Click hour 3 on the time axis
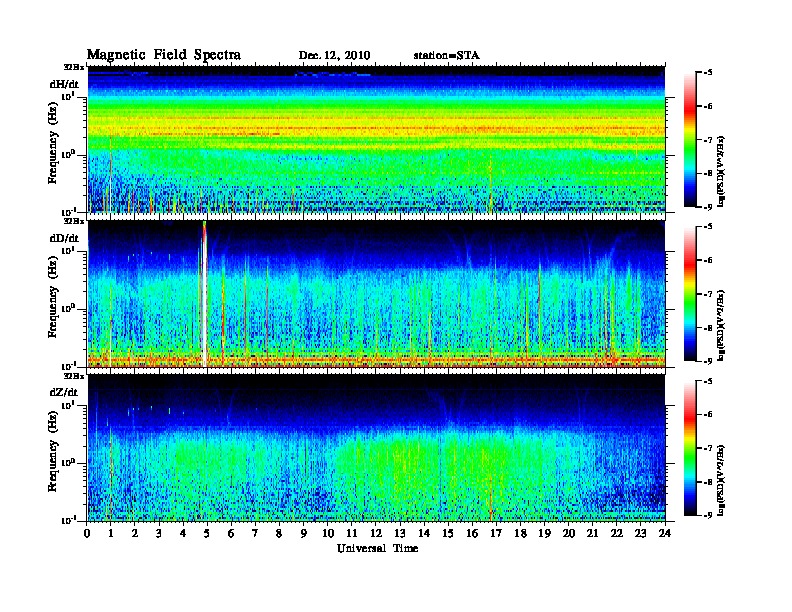The image size is (792, 612). click(x=159, y=534)
